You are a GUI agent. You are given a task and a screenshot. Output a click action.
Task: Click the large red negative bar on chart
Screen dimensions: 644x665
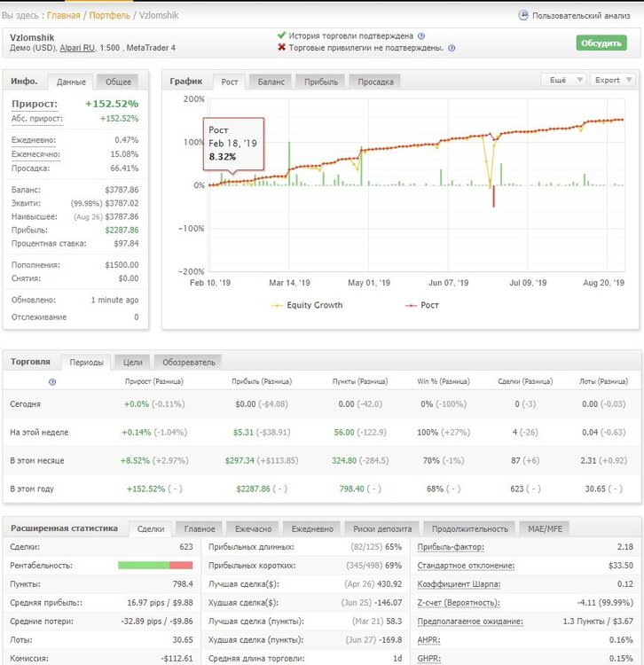click(x=494, y=196)
